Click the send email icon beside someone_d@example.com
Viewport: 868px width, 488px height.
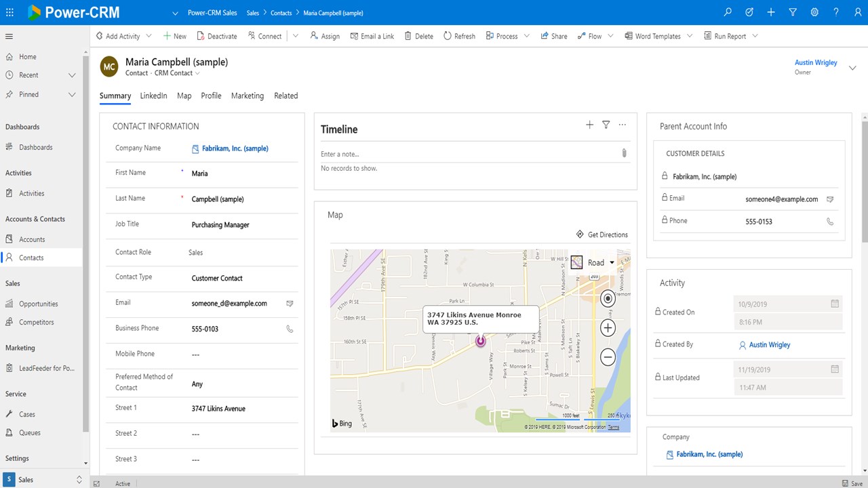(x=290, y=304)
